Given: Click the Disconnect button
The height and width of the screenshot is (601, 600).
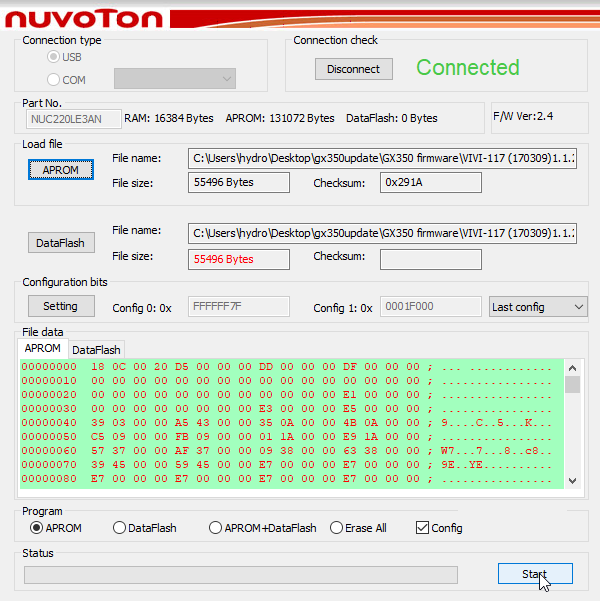Looking at the screenshot, I should [353, 69].
